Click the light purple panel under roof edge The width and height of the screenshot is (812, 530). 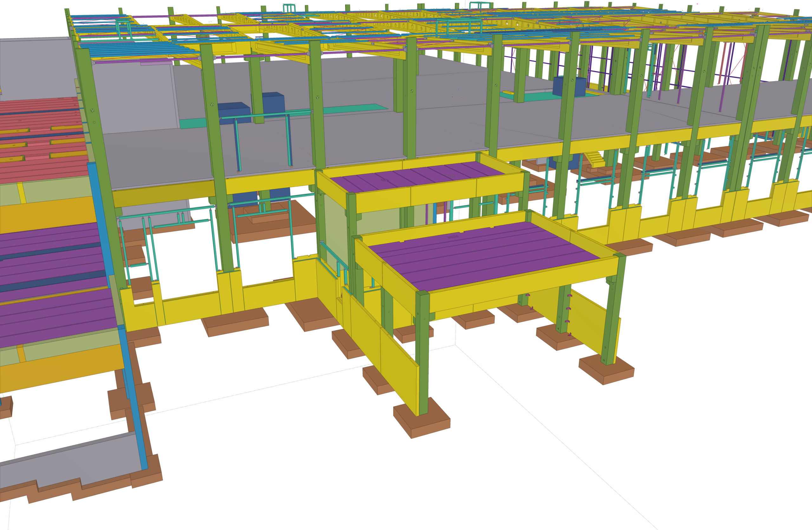coord(156,63)
